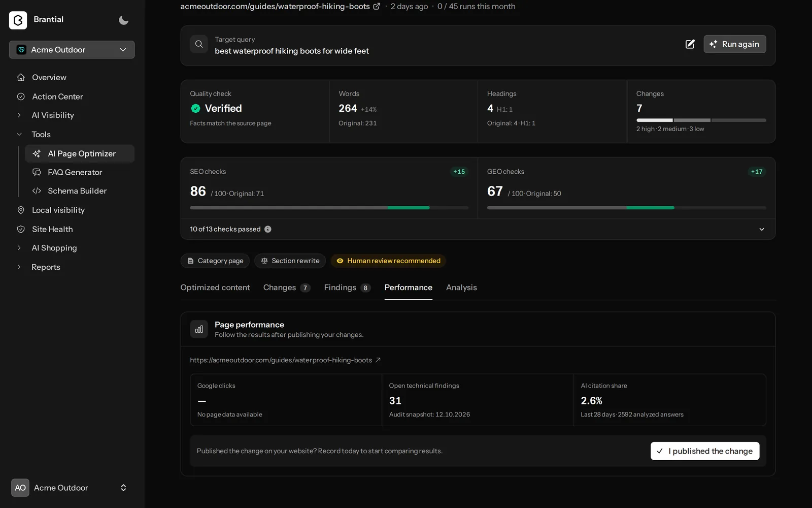812x508 pixels.
Task: Click the SEO checks progress bar
Action: click(329, 208)
